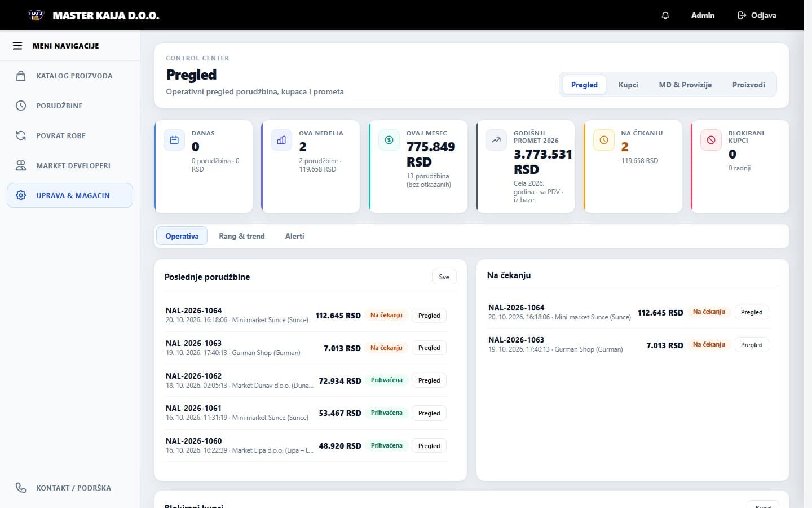Open the Alerti tab
Screen dimensions: 812x508
tap(294, 236)
